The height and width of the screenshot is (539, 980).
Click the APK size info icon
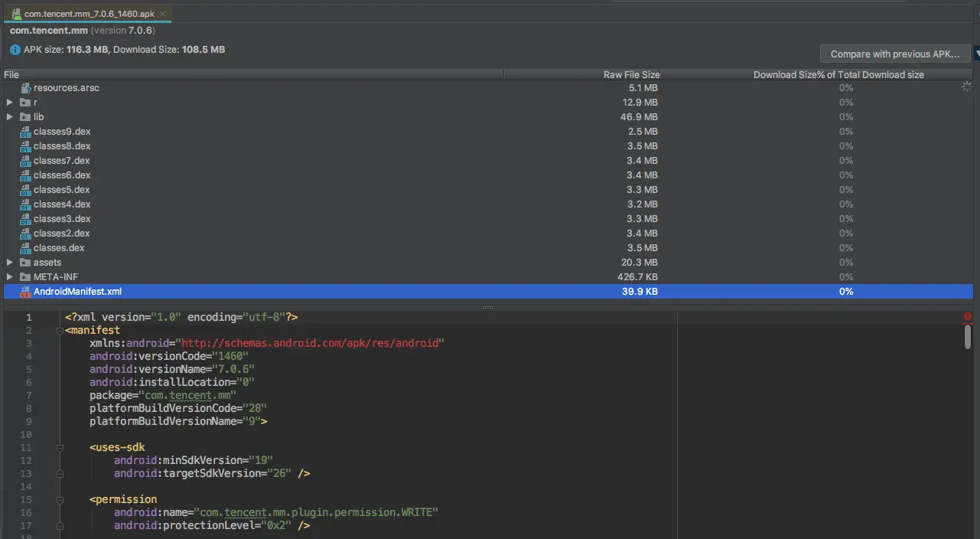15,50
